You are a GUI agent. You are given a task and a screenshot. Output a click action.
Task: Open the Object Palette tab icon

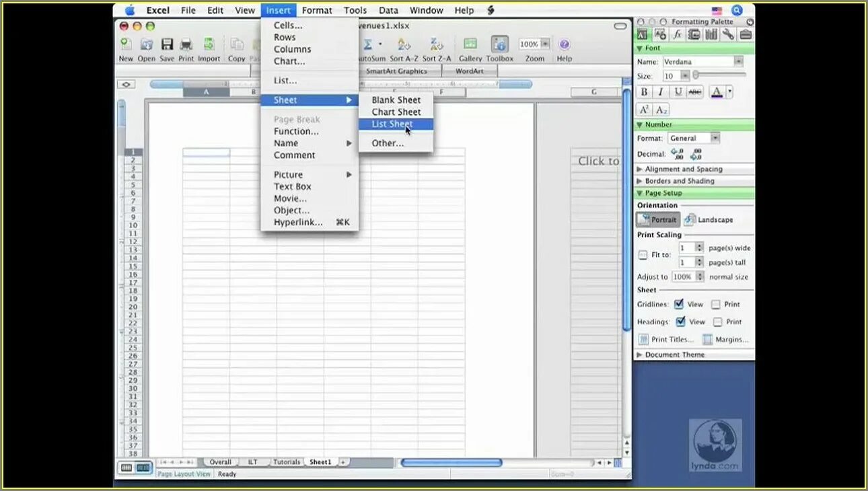pyautogui.click(x=660, y=34)
